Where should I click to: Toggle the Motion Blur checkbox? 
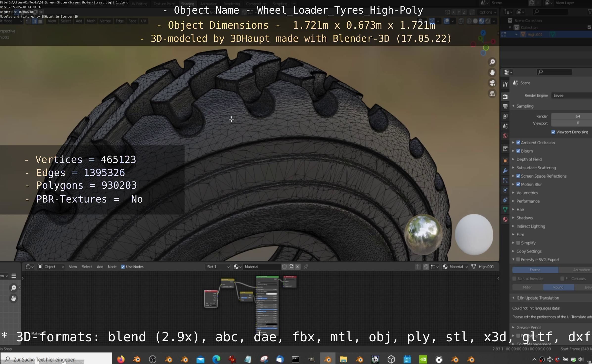click(x=518, y=184)
